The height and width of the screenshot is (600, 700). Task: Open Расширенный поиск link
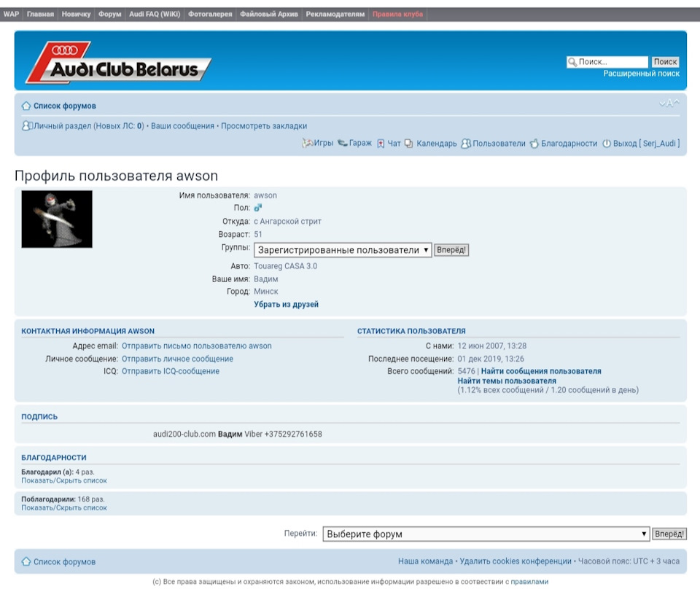pos(642,74)
